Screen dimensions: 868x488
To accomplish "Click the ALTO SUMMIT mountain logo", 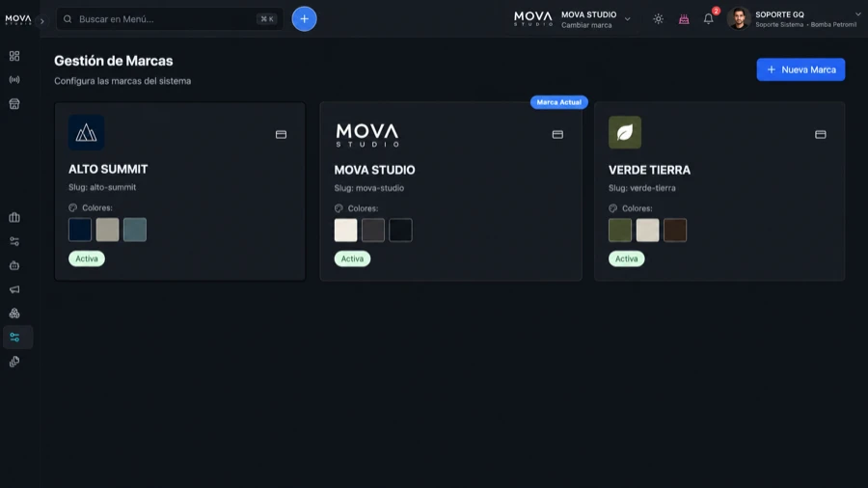I will pos(87,132).
